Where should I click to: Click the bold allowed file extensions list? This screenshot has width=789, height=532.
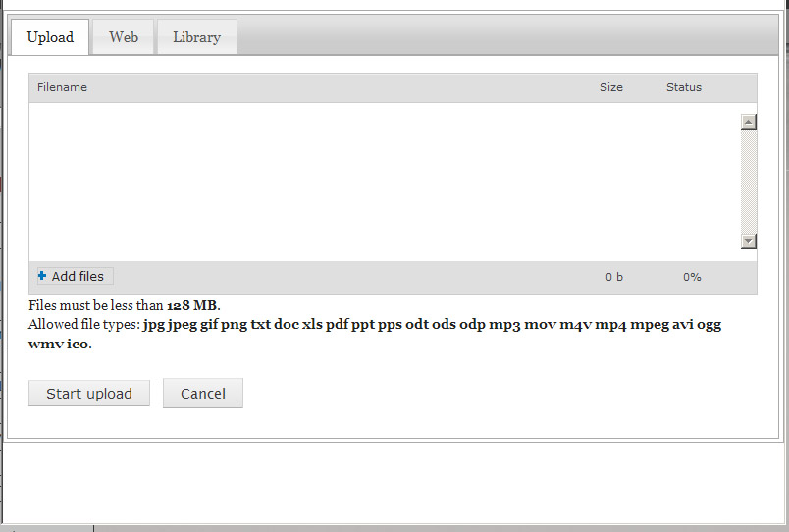point(432,325)
